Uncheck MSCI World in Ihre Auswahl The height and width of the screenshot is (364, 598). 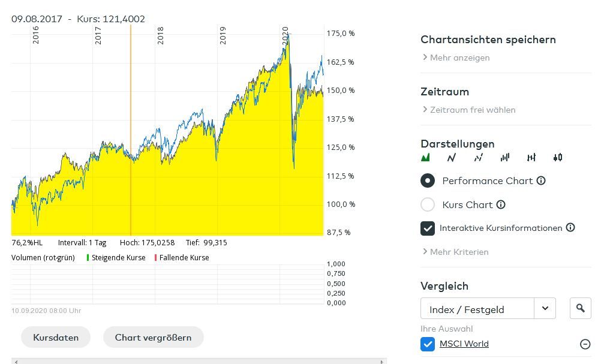[x=428, y=344]
